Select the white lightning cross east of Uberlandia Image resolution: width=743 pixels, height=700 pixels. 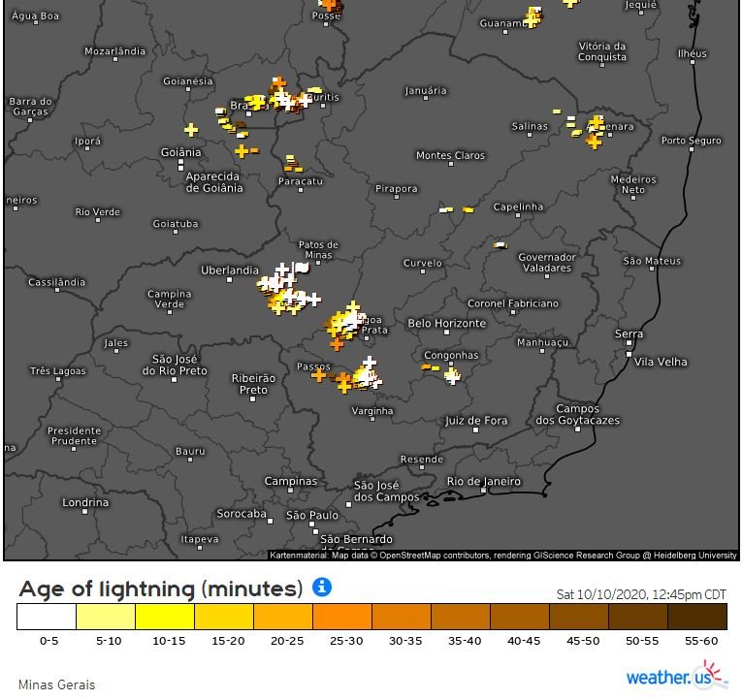282,269
